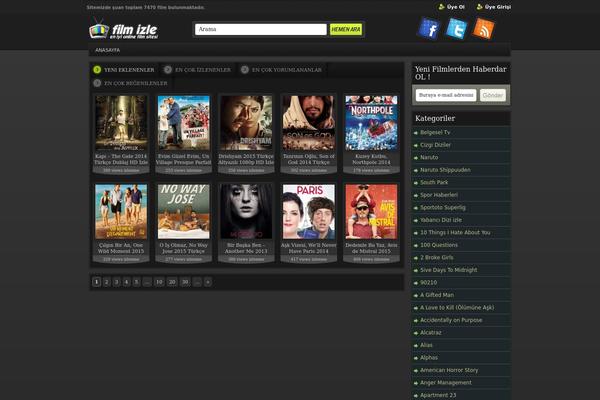Click the Gönder submit button
Viewport: 600px width, 400px height.
point(493,95)
